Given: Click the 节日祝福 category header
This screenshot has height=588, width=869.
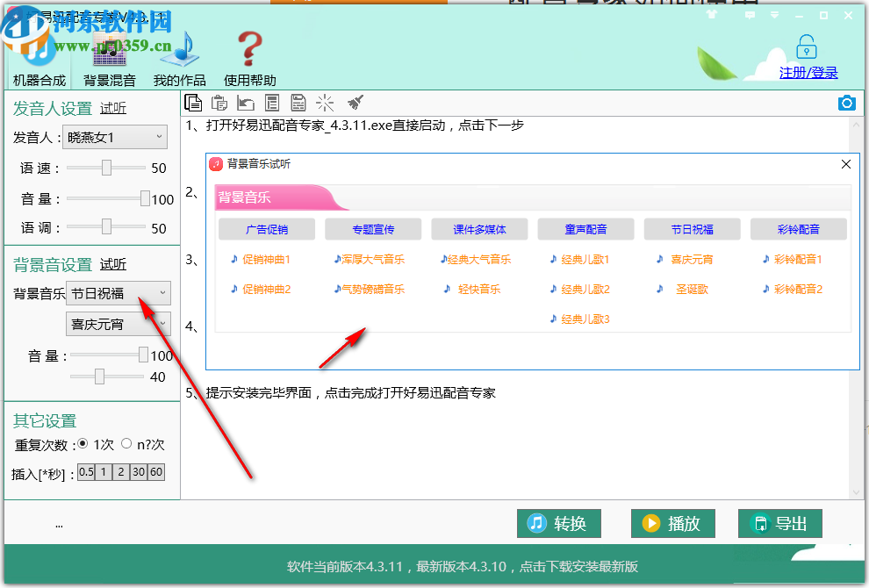Looking at the screenshot, I should tap(693, 229).
